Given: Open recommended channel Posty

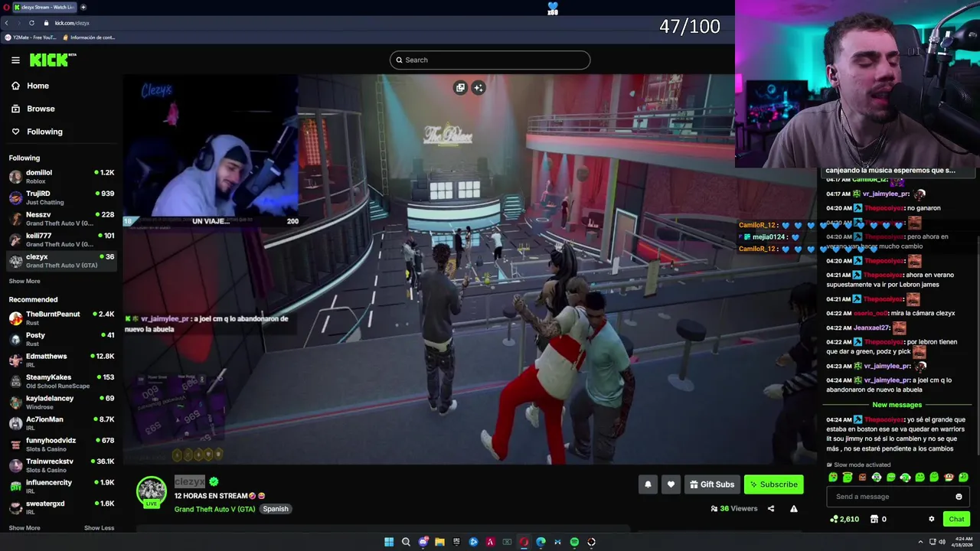Looking at the screenshot, I should (x=61, y=339).
